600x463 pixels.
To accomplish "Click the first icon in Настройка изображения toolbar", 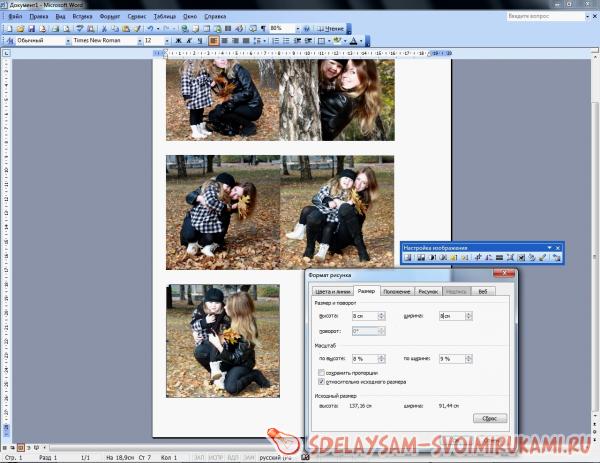I will tap(408, 258).
